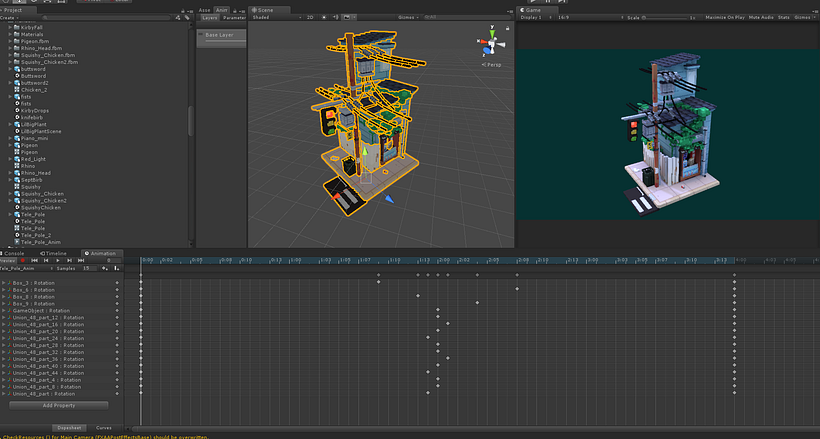This screenshot has height=439, width=820.
Task: Jump to the first animation keyframe
Action: (x=35, y=261)
